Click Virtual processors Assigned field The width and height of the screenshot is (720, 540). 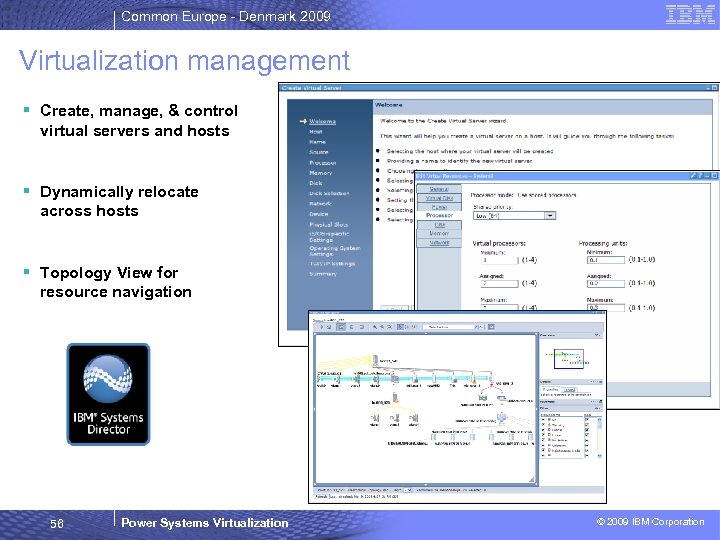click(500, 284)
